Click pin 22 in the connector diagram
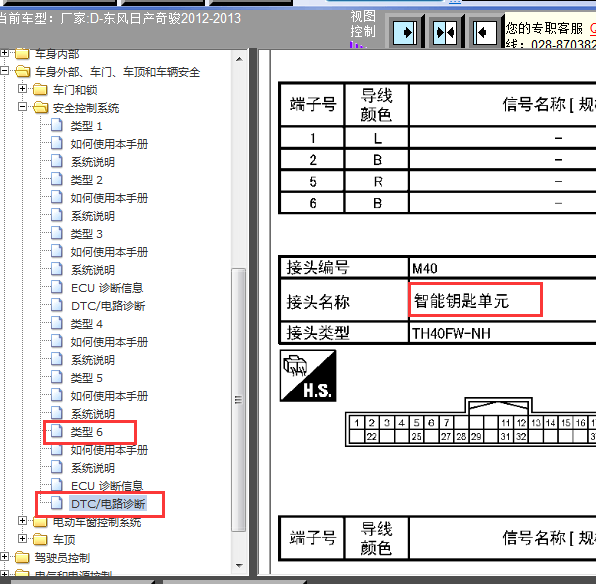Viewport: 596px width, 584px height. pyautogui.click(x=372, y=436)
